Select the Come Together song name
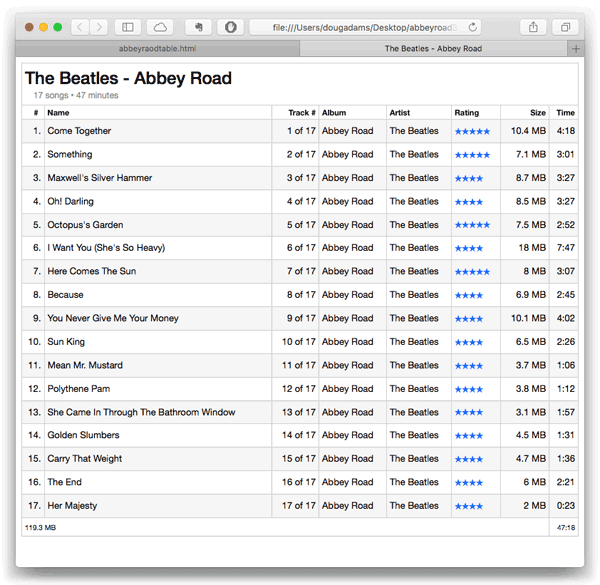The image size is (600, 585). coord(79,131)
